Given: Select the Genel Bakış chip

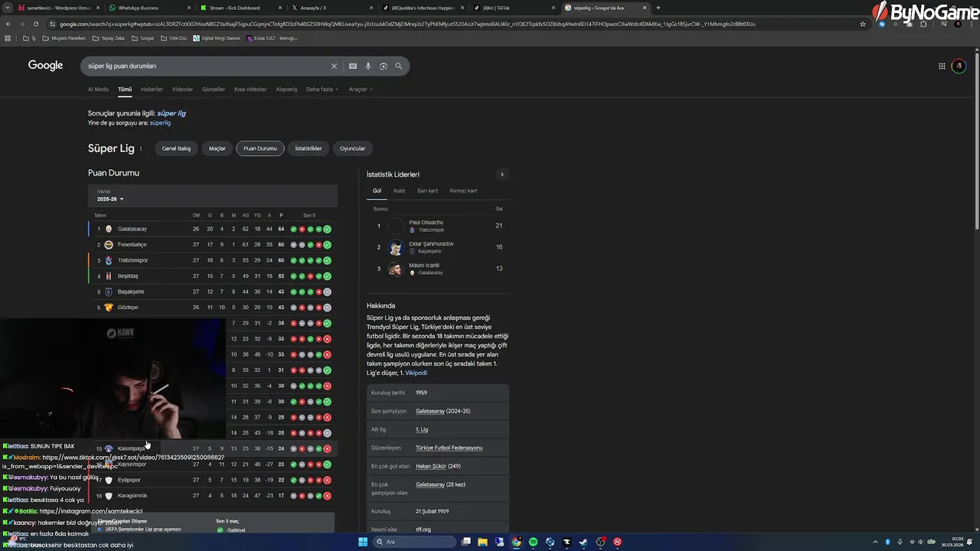Looking at the screenshot, I should [176, 148].
